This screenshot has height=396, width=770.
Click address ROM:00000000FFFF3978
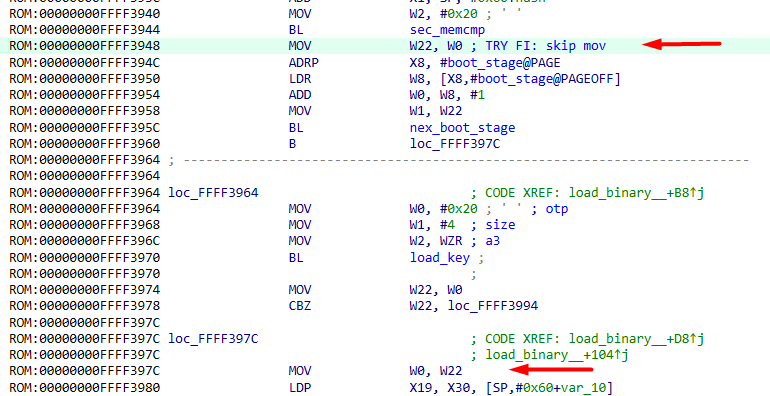click(x=84, y=306)
